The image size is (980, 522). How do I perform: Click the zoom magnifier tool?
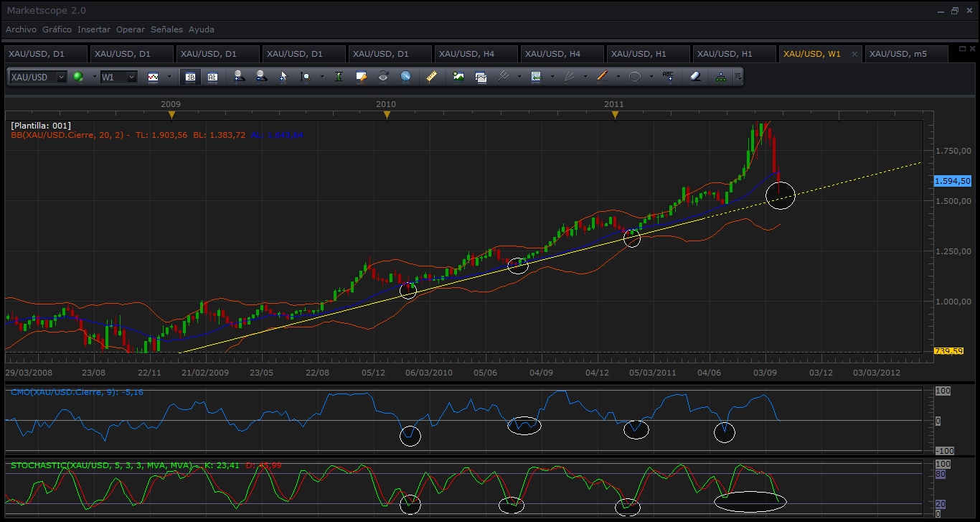(x=306, y=76)
